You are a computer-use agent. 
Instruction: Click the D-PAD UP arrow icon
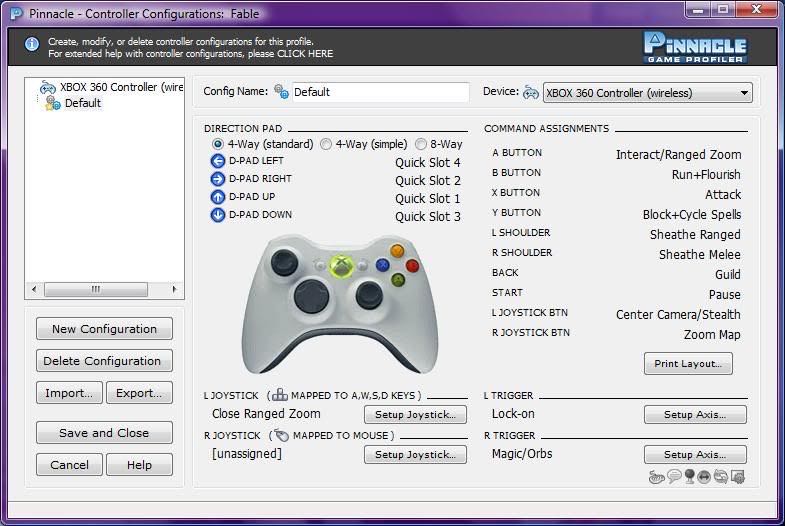[x=218, y=197]
